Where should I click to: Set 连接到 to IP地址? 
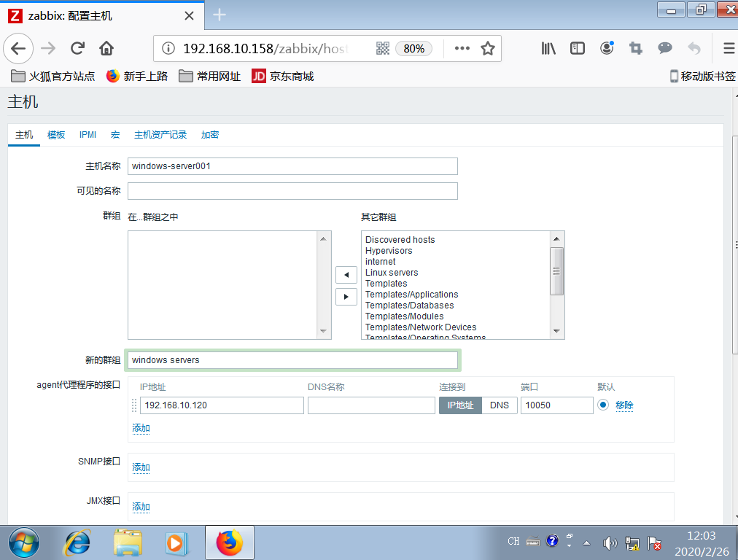[x=460, y=405]
